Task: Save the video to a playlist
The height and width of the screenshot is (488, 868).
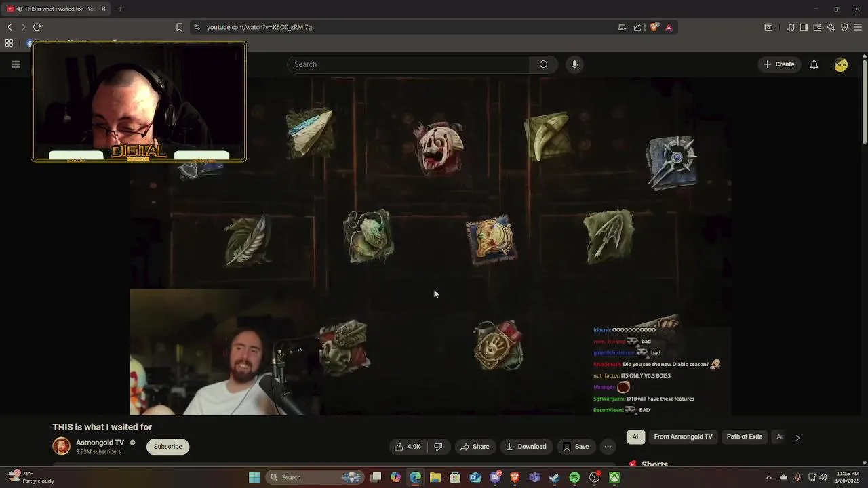Action: click(576, 447)
